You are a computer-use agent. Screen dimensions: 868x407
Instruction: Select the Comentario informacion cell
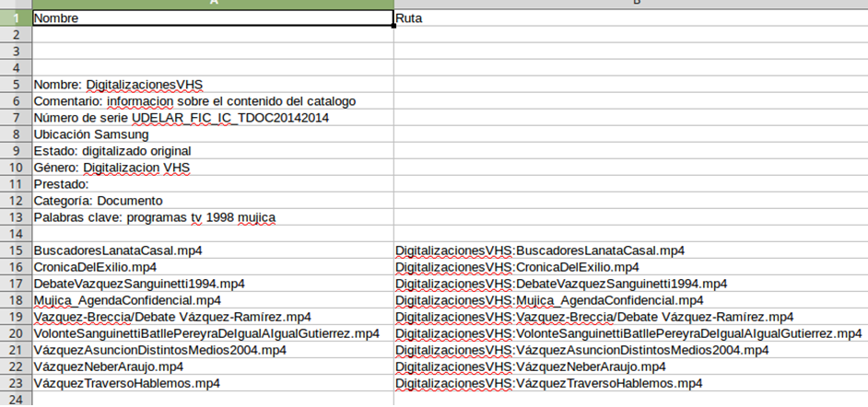point(213,101)
